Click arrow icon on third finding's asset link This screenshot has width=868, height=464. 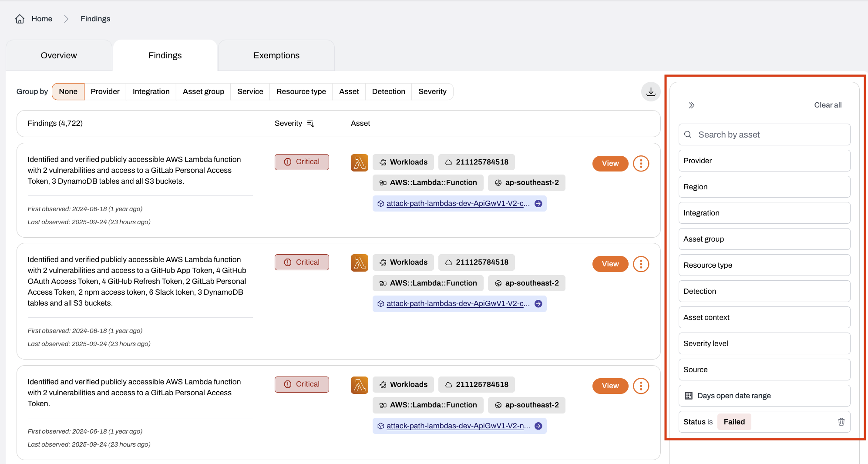(x=538, y=426)
